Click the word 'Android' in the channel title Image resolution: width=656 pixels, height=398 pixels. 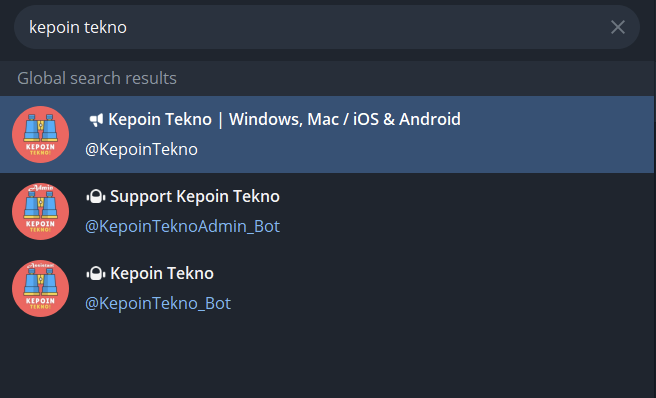click(x=430, y=119)
